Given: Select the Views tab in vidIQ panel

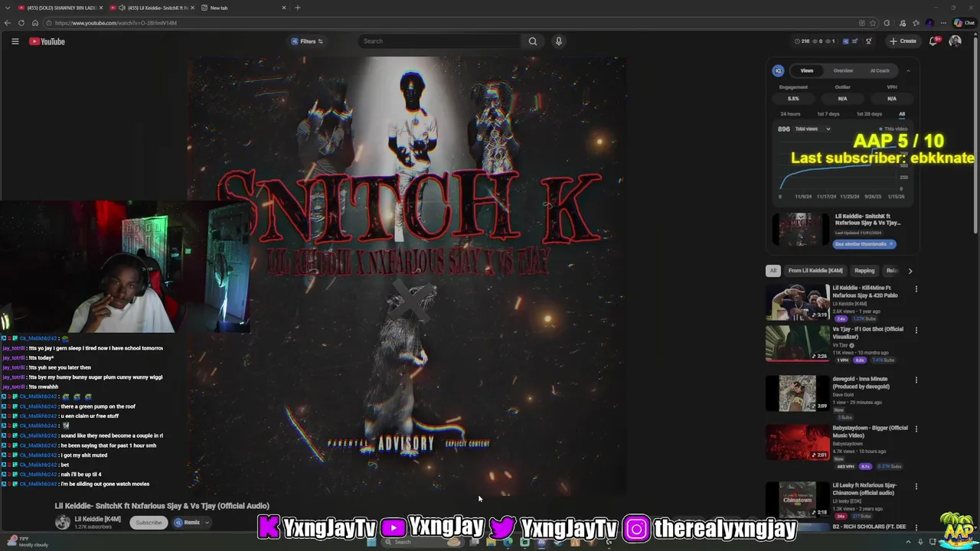Looking at the screenshot, I should tap(807, 70).
